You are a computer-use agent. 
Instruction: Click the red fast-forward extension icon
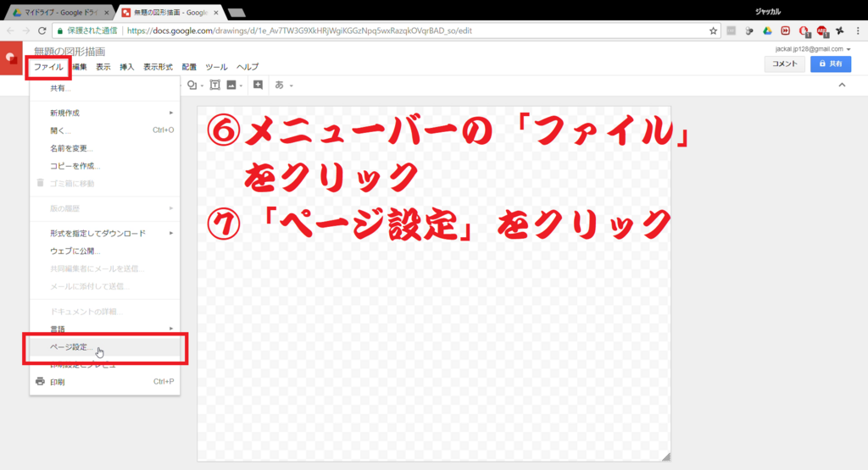(785, 31)
